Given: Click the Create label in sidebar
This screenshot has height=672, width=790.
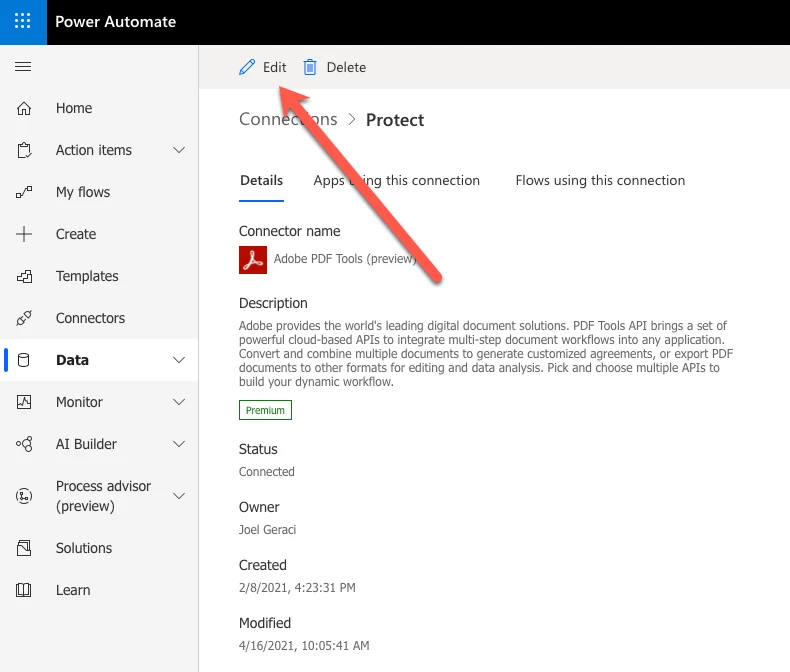Looking at the screenshot, I should tap(76, 234).
